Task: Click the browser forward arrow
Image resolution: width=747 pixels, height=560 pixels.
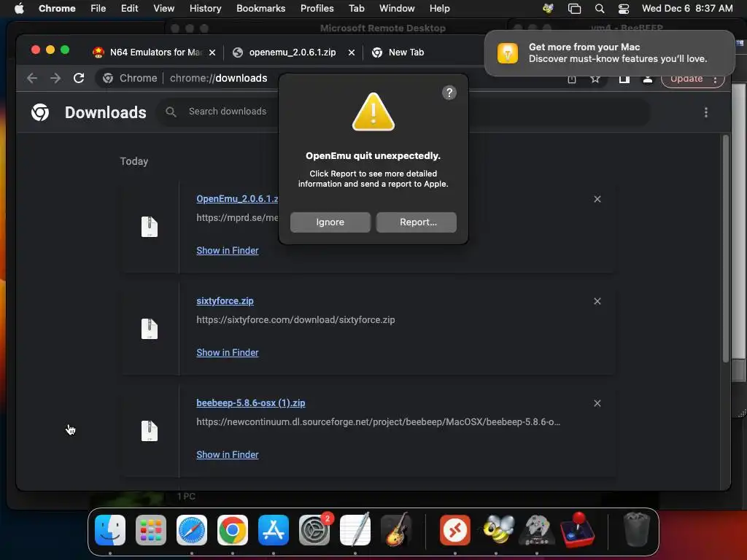Action: (x=55, y=78)
